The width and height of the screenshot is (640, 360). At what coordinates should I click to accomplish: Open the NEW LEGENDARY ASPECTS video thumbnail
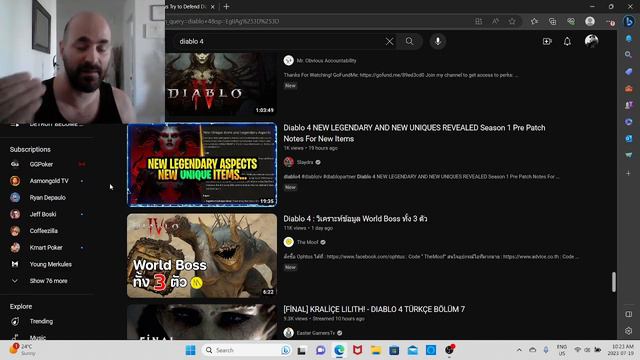(202, 164)
